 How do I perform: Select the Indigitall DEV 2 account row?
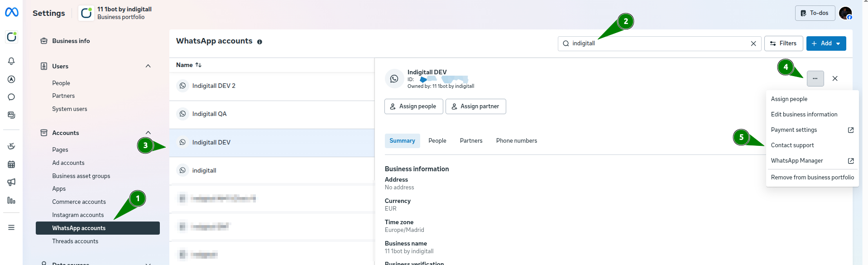(x=272, y=86)
